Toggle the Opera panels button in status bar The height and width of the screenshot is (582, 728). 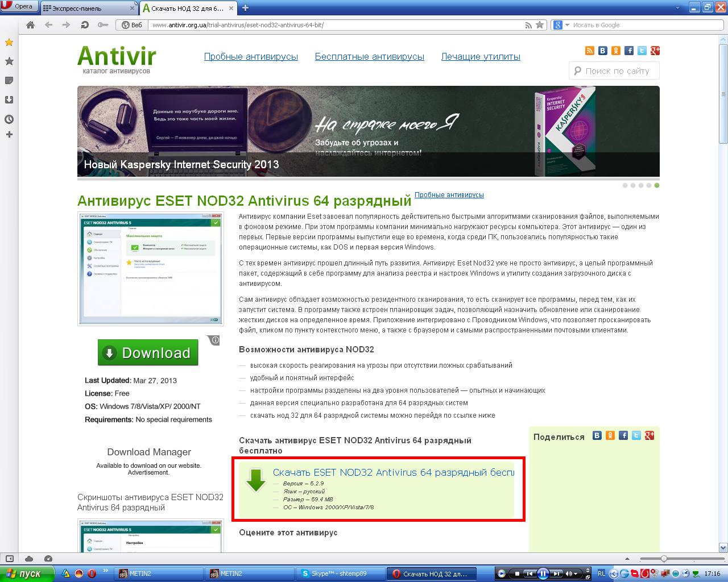[9, 559]
